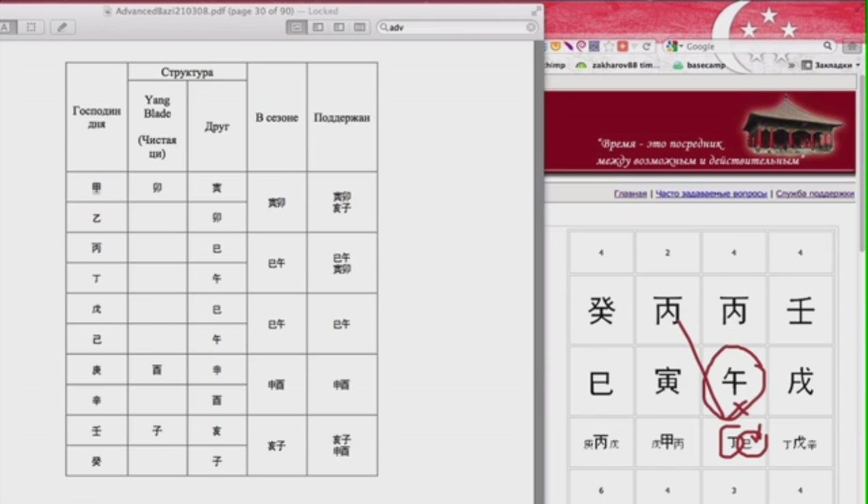Select the text selection tool in Preview
The image size is (868, 504).
coord(4,27)
